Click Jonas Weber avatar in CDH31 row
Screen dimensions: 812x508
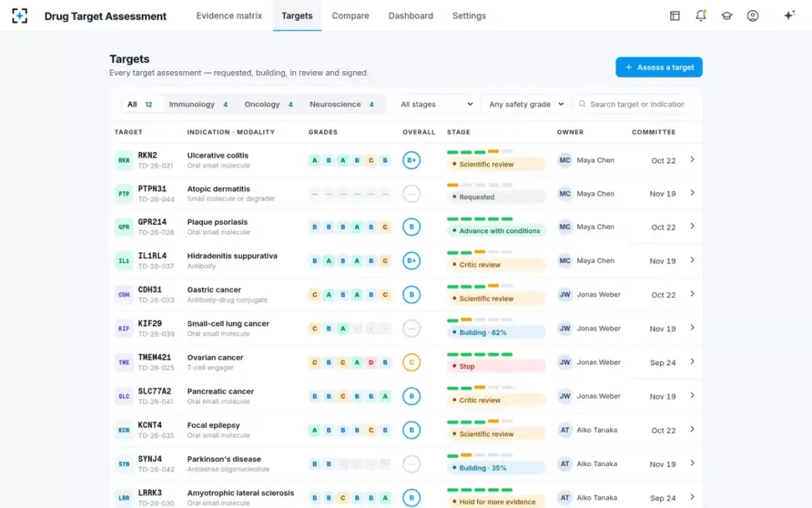565,295
